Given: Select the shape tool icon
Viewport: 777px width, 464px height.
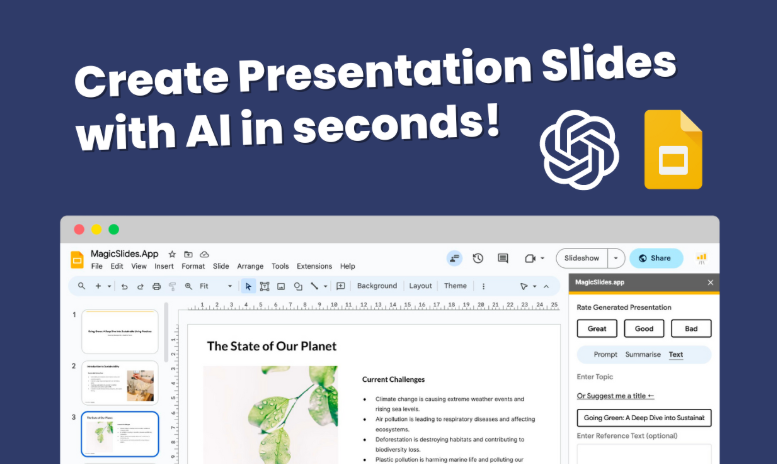Looking at the screenshot, I should pos(298,286).
